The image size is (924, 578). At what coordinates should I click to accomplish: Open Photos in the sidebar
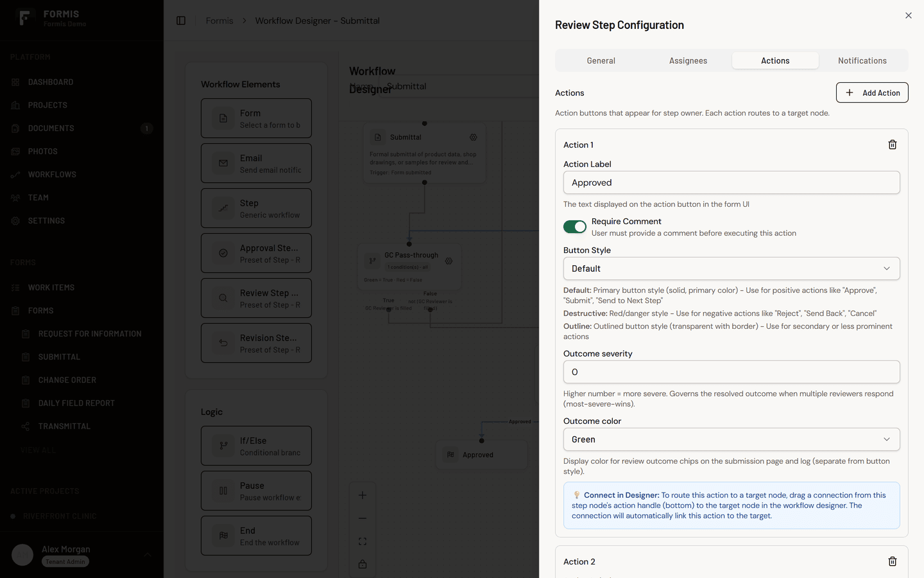81,152
